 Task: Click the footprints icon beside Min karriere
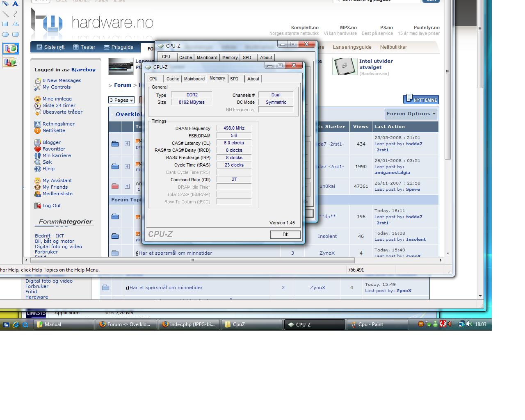point(38,156)
